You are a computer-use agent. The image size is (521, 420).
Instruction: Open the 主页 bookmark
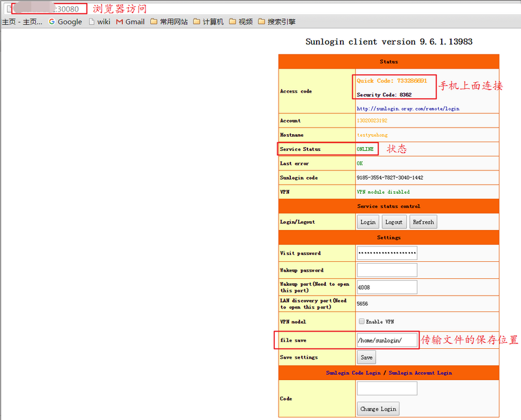tap(22, 22)
